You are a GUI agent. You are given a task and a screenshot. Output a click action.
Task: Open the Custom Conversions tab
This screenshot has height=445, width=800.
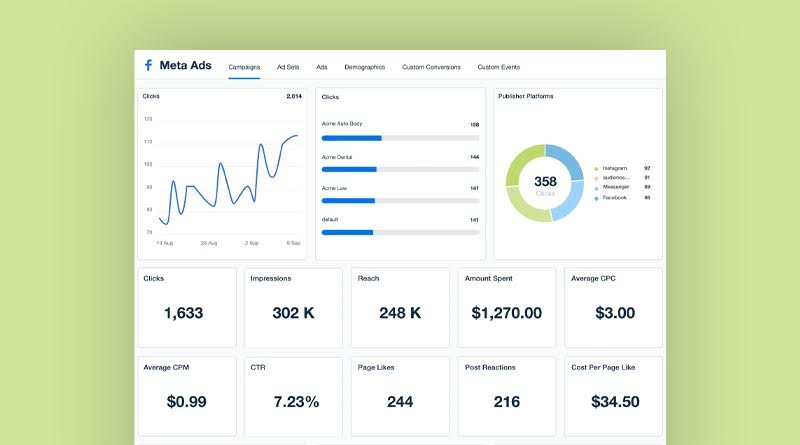431,67
